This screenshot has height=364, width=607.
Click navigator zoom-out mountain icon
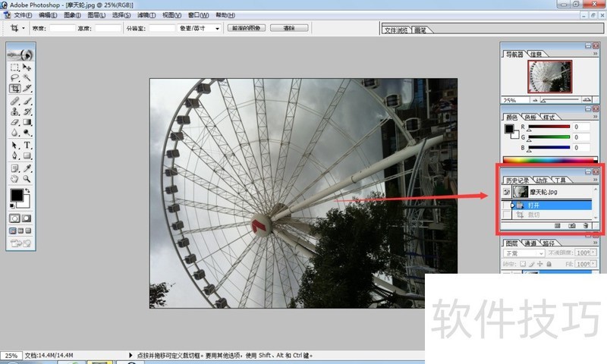coord(535,100)
